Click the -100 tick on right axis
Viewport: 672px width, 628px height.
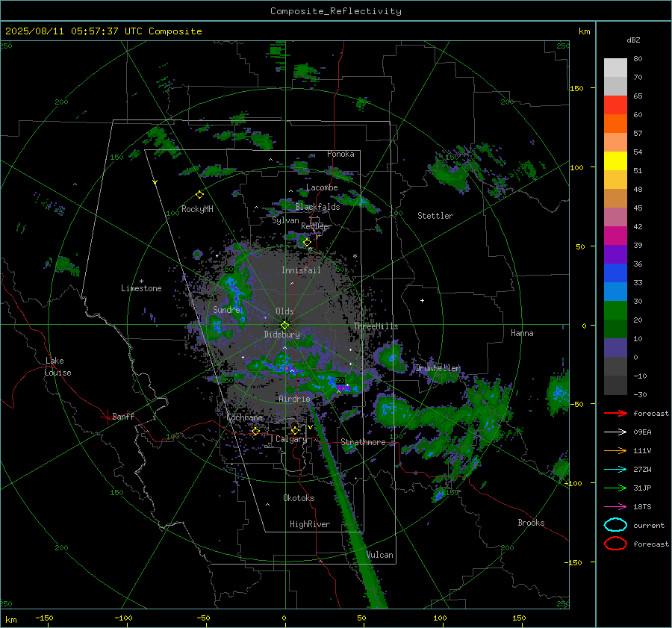point(573,483)
